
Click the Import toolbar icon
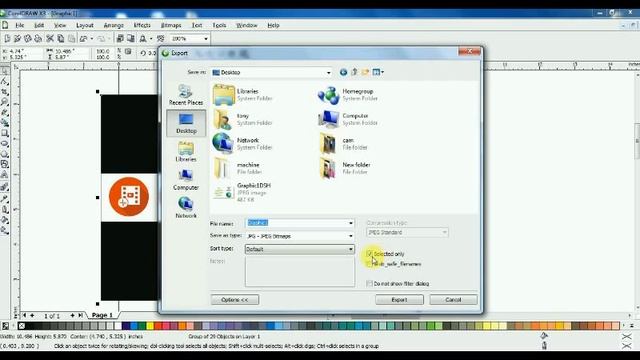(120, 38)
